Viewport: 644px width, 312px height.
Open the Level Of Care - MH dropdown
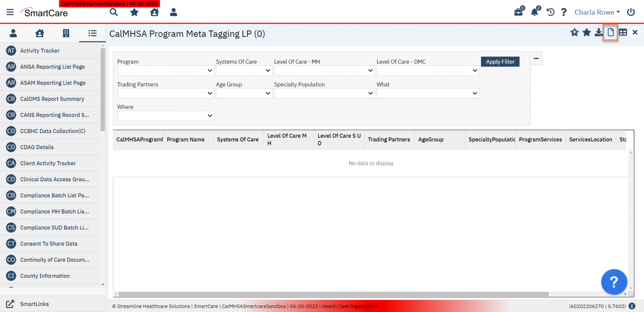click(324, 70)
